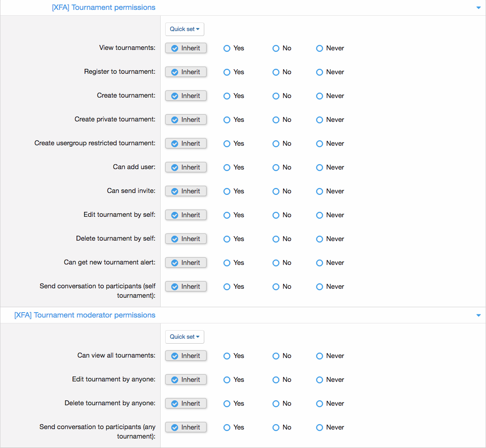
Task: Set new tournament alert to Never
Action: pos(319,263)
